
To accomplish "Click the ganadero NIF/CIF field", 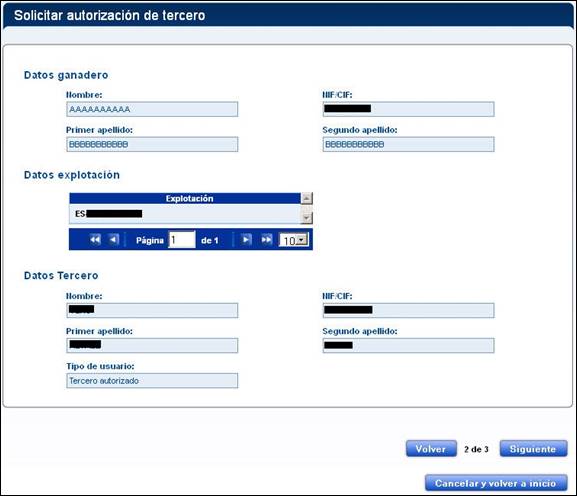I will tap(408, 109).
